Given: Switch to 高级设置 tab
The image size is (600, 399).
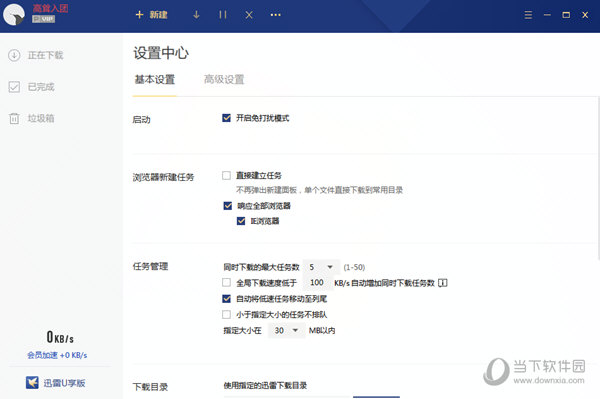Looking at the screenshot, I should (x=224, y=80).
